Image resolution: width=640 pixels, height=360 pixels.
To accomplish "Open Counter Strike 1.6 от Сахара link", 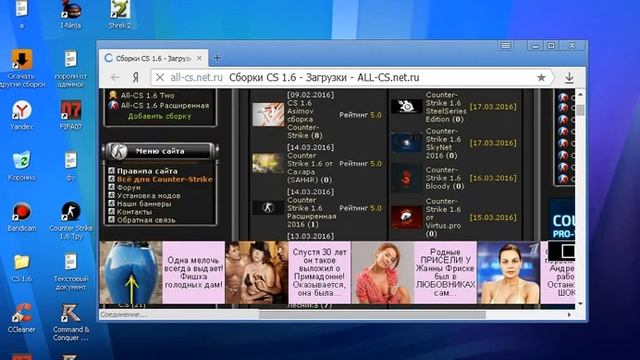I will click(310, 168).
